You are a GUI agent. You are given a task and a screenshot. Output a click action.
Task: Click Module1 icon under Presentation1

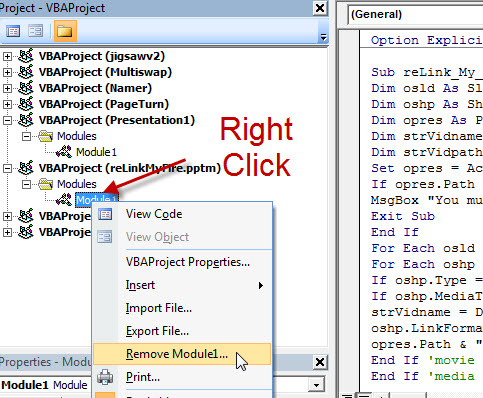(x=64, y=152)
